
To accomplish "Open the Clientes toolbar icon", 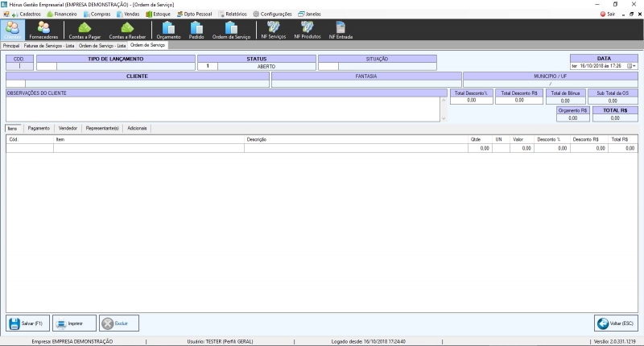I will click(12, 30).
